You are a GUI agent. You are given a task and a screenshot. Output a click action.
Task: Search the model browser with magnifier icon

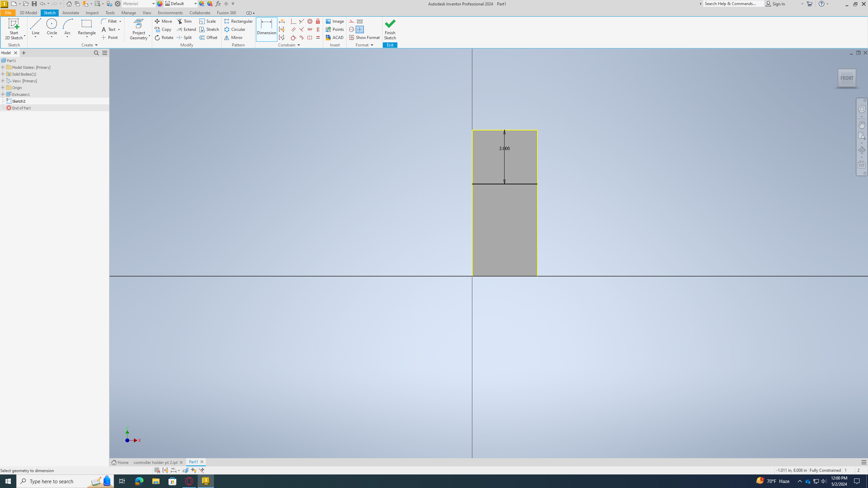(x=96, y=53)
